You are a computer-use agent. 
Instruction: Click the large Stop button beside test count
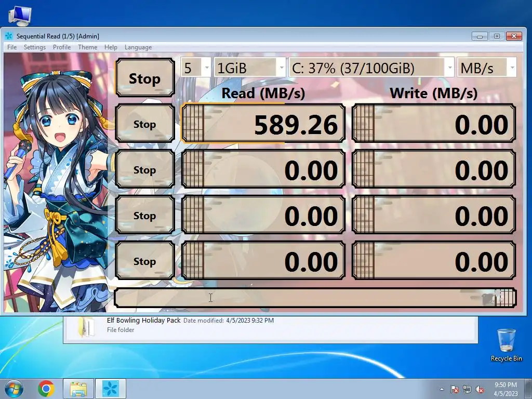click(x=145, y=78)
